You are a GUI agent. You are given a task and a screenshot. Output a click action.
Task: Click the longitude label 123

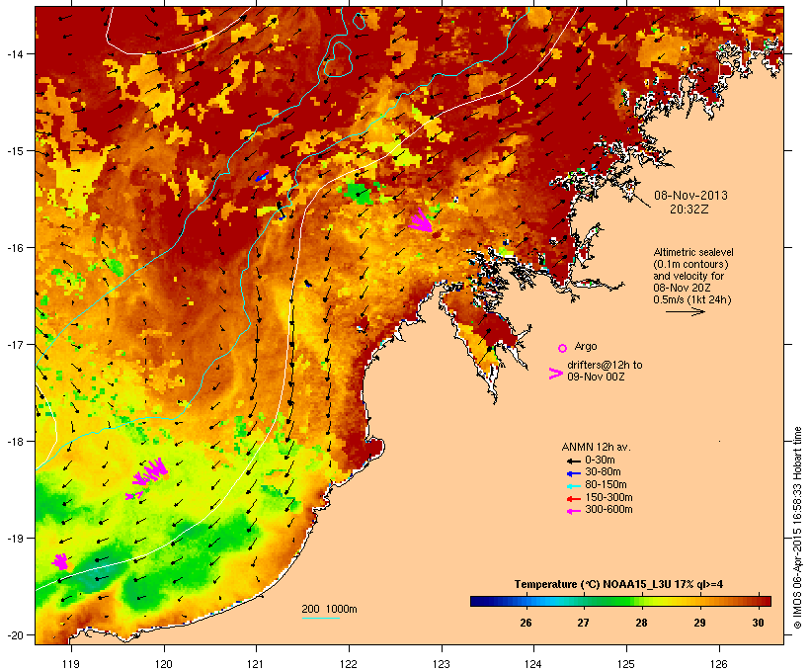tap(442, 664)
